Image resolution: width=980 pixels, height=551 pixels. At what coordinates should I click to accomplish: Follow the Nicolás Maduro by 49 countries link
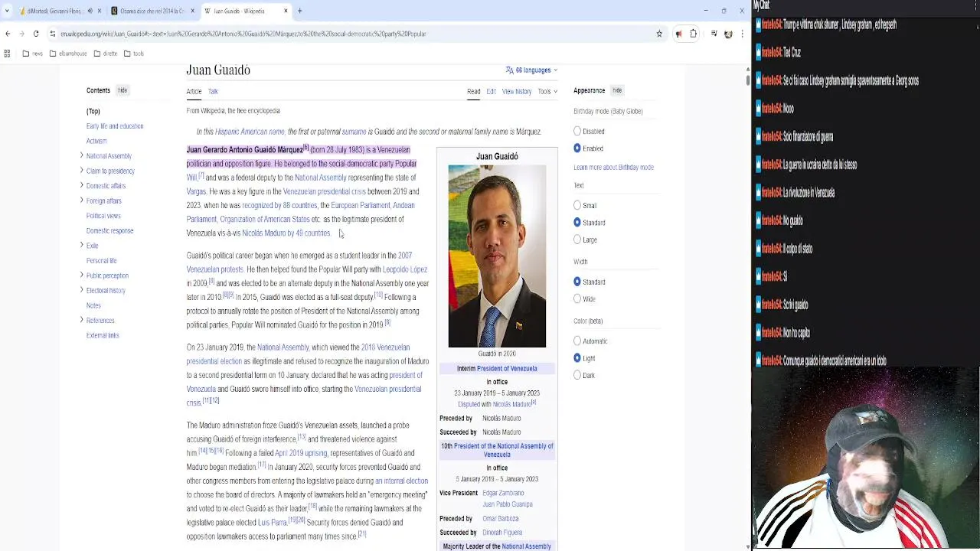(x=286, y=233)
